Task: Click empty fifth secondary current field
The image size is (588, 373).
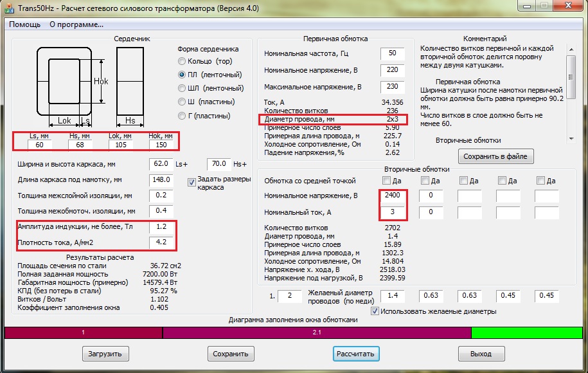Action: [546, 212]
